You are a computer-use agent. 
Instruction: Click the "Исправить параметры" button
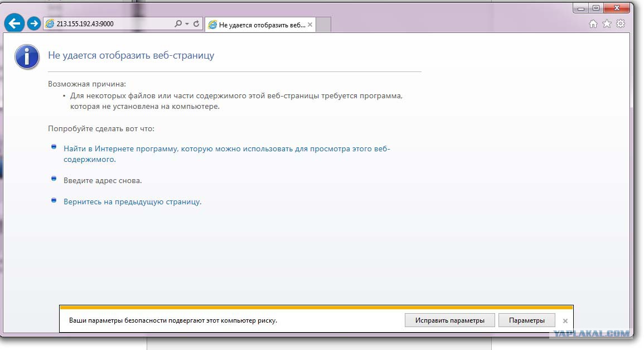(x=450, y=320)
